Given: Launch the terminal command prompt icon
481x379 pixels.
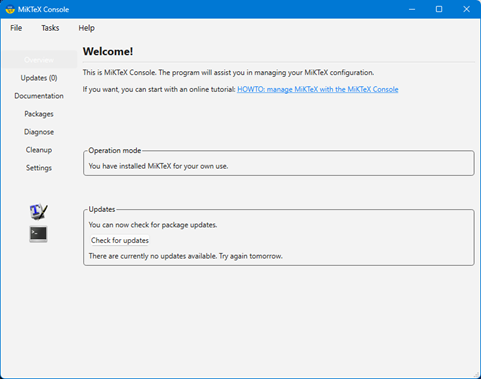Looking at the screenshot, I should point(38,234).
